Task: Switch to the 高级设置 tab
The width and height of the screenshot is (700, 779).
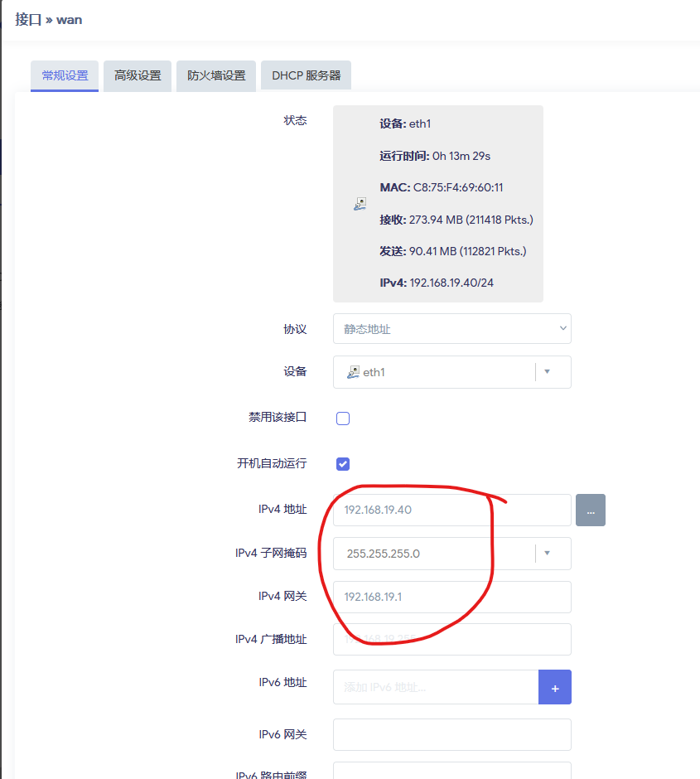Action: [x=138, y=75]
